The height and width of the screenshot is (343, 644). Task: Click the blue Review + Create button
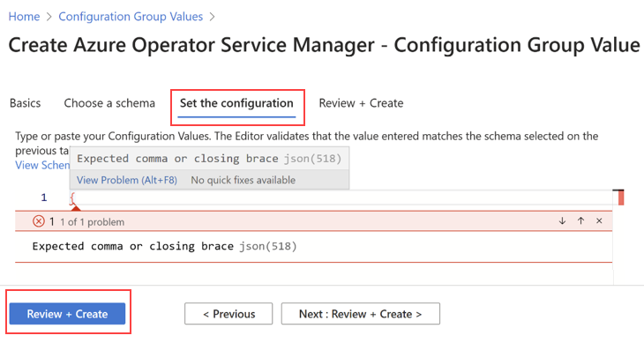click(x=67, y=314)
